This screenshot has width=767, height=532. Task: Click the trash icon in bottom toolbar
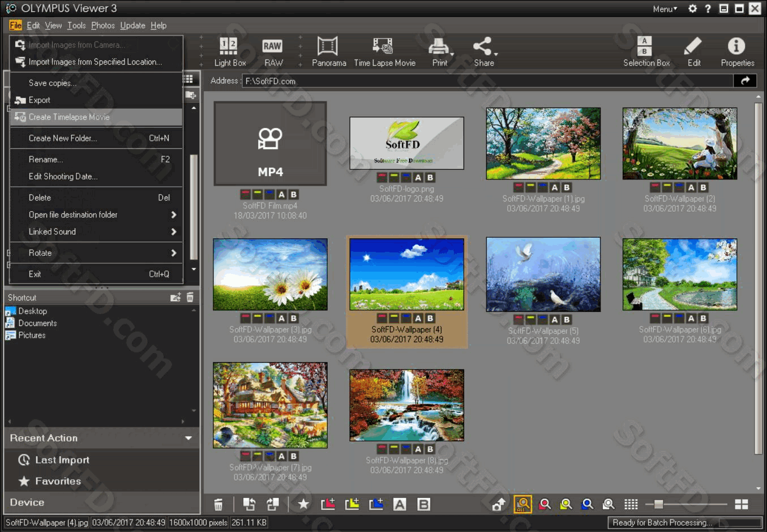(218, 504)
